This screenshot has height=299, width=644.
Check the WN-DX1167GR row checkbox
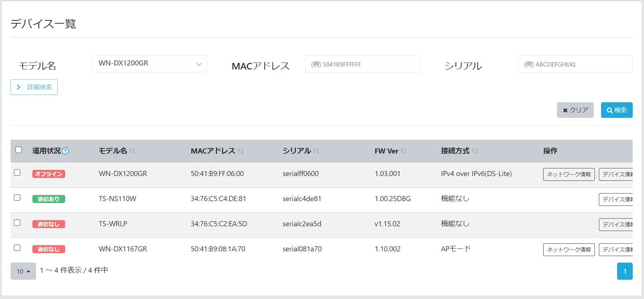point(17,248)
